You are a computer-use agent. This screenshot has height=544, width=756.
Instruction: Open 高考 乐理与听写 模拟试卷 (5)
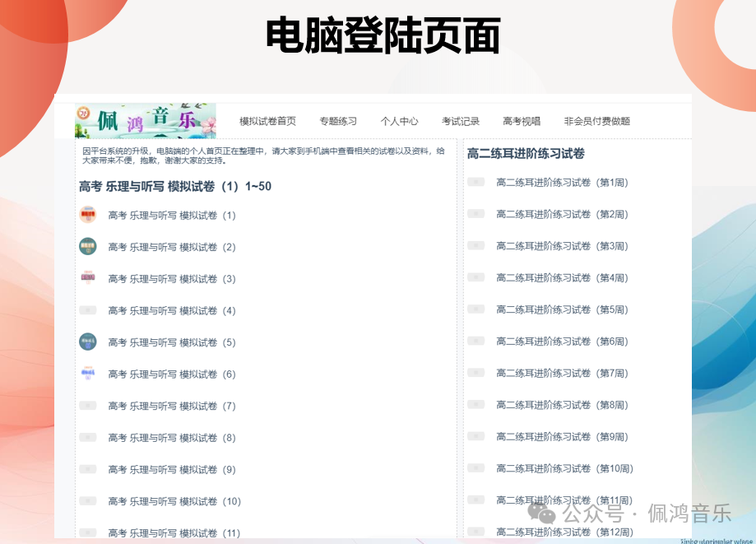[x=172, y=342]
